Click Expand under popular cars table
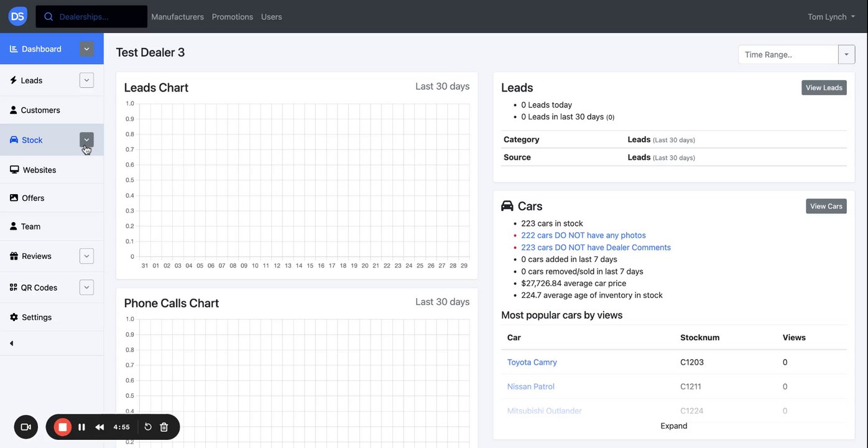 pos(674,426)
